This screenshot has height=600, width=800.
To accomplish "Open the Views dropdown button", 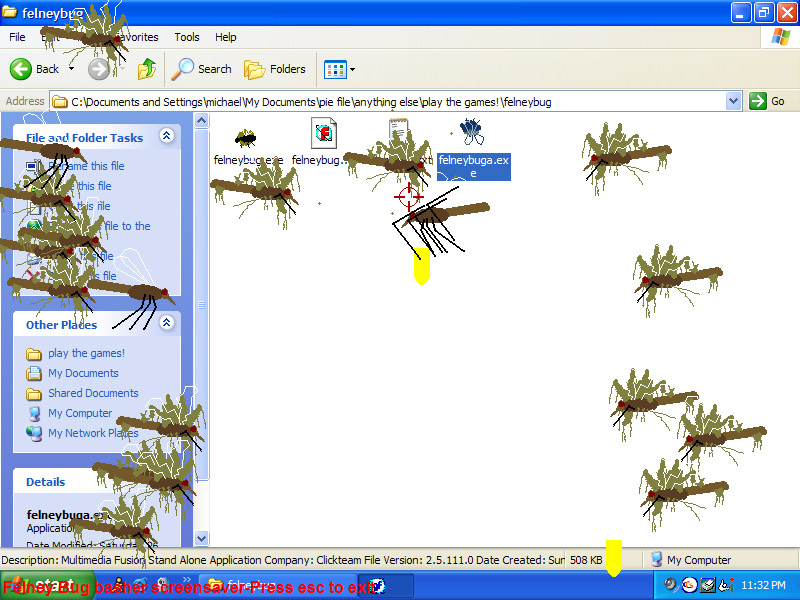I will [x=339, y=69].
